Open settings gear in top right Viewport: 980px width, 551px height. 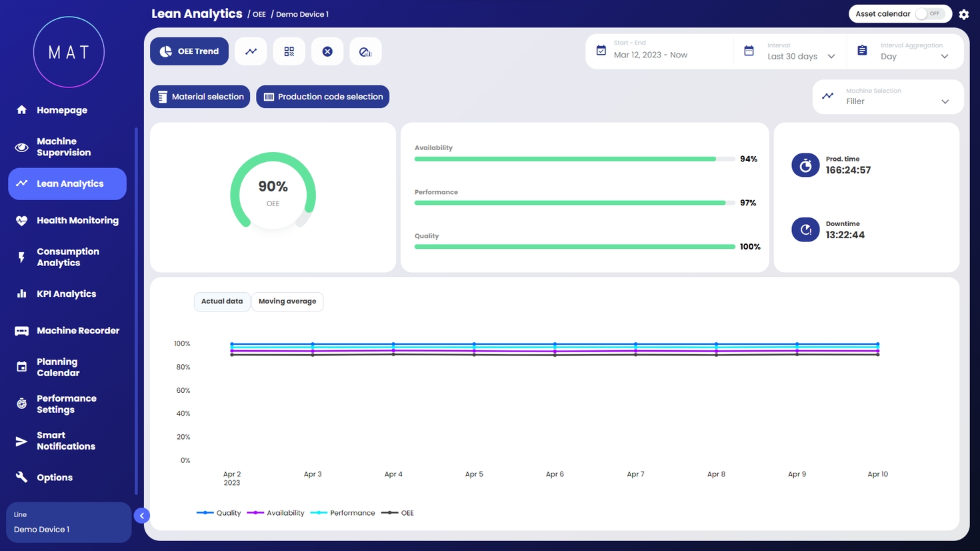point(963,14)
